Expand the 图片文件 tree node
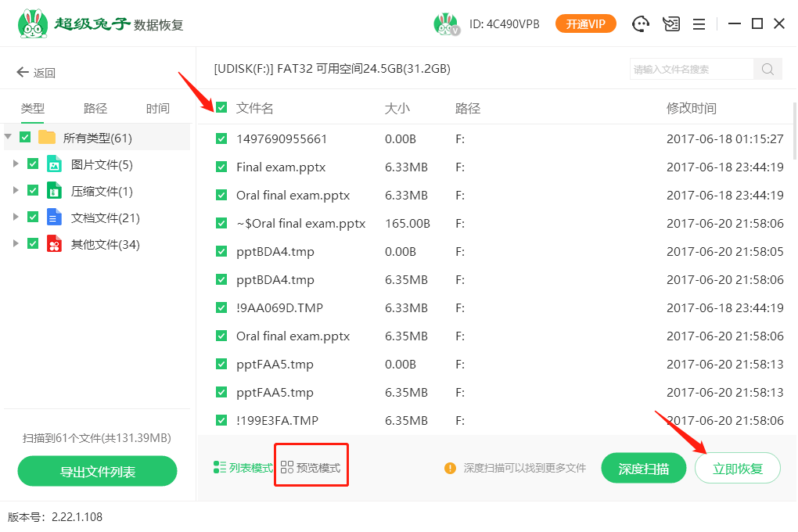The width and height of the screenshot is (798, 532). click(x=16, y=164)
